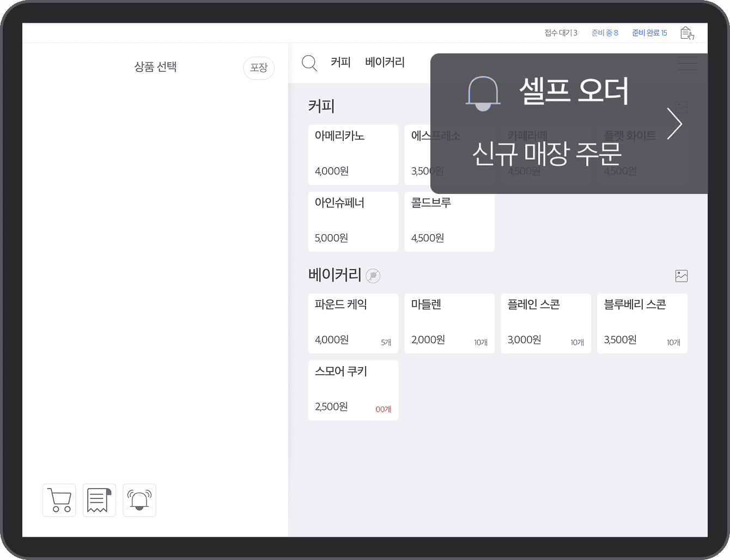Open the hamburger menu icon

[x=687, y=64]
